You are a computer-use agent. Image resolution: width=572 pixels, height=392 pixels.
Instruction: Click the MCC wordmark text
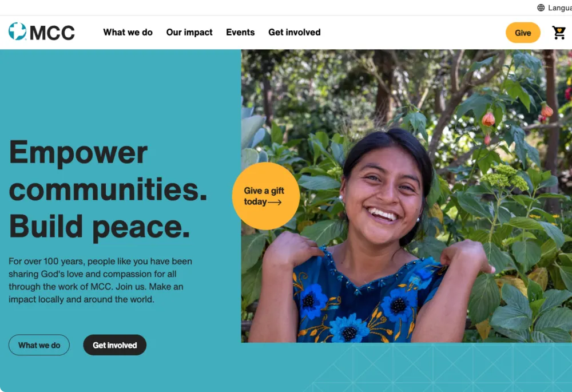point(52,33)
